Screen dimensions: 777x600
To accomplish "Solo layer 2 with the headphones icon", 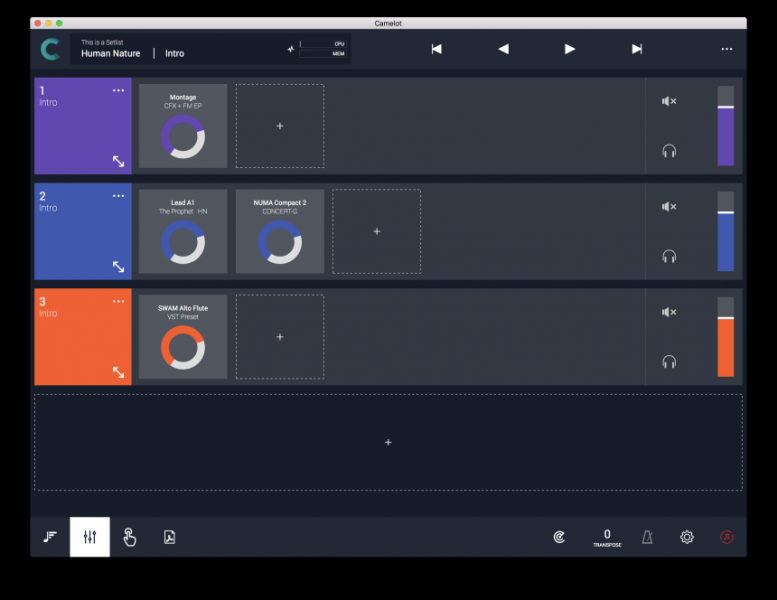I will 669,257.
